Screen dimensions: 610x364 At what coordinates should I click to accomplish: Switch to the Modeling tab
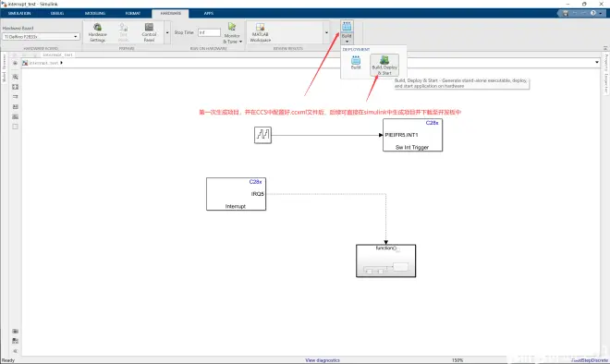point(95,13)
